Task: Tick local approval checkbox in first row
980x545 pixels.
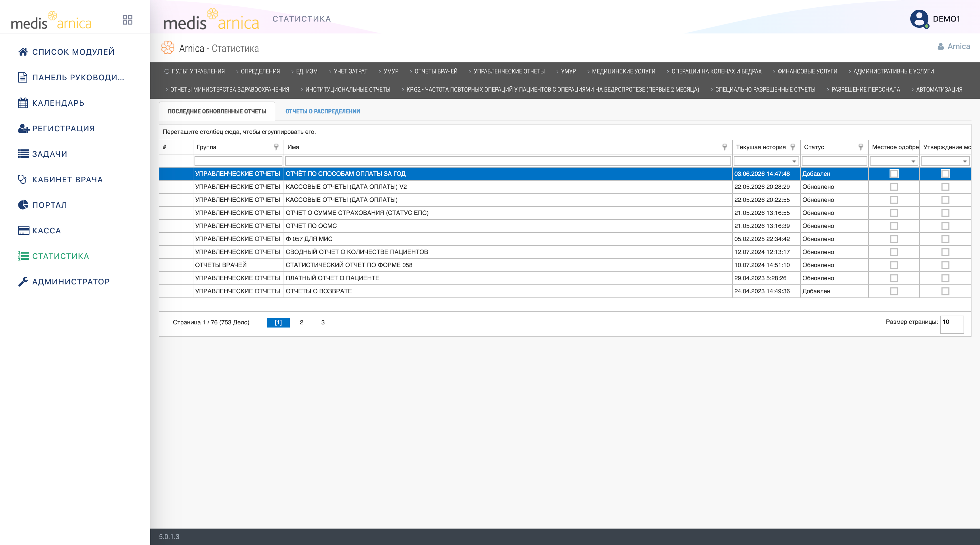Action: click(894, 174)
